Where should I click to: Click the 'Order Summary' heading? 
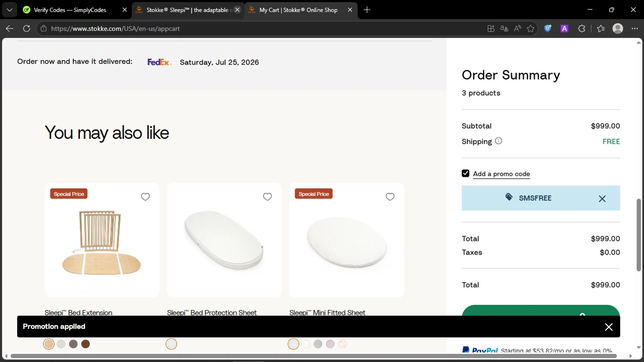point(511,75)
